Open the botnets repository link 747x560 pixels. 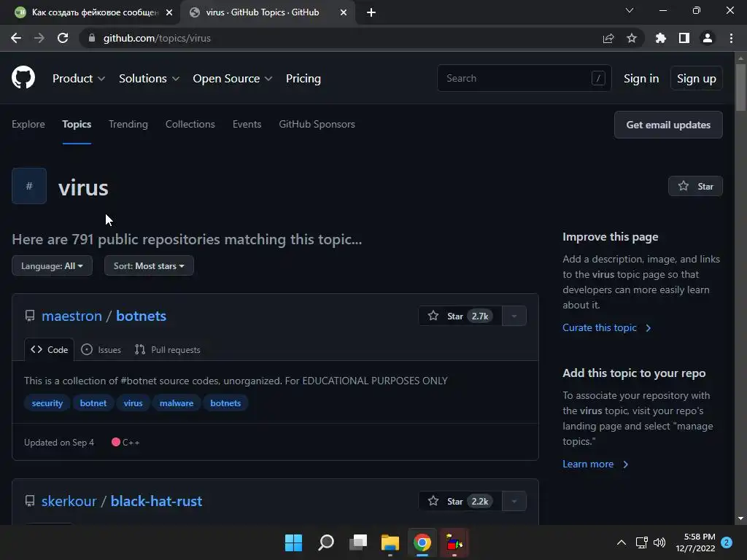(141, 316)
